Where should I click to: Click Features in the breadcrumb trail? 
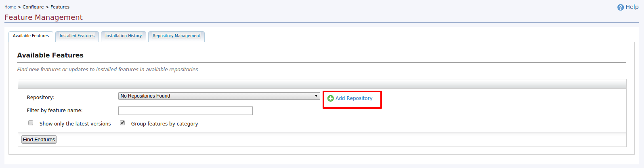pos(60,7)
